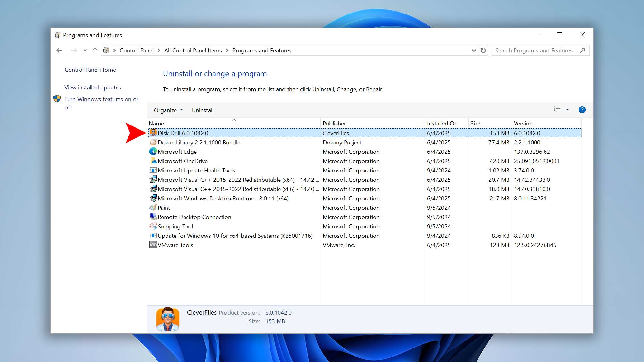Sort by Name column header
The height and width of the screenshot is (362, 644).
pos(234,123)
